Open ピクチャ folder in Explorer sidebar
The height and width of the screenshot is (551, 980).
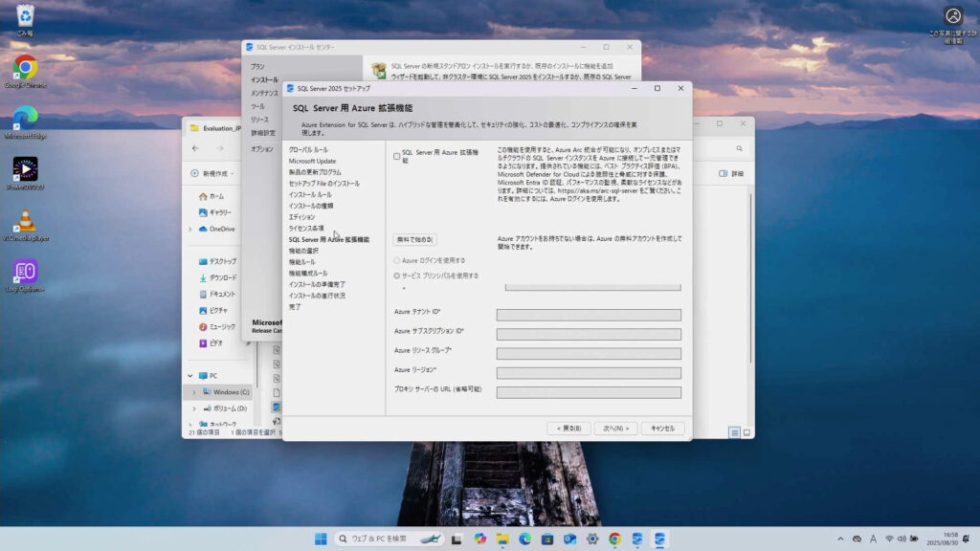[213, 311]
